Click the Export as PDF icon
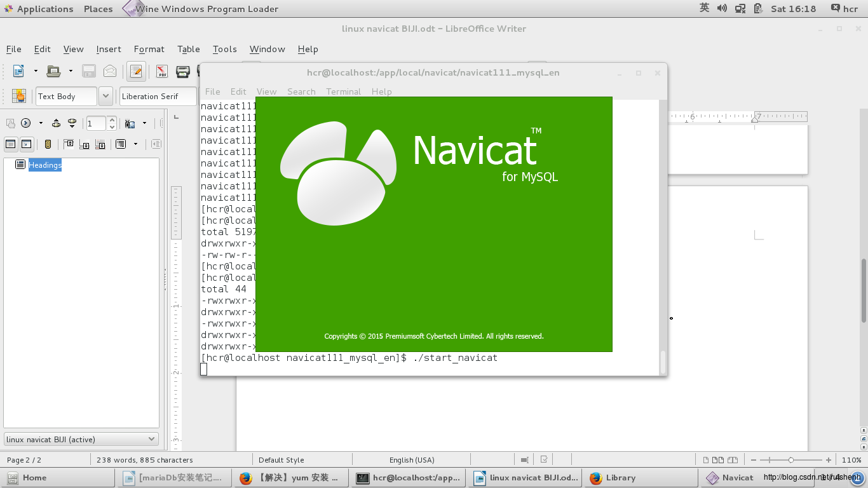 pos(162,71)
